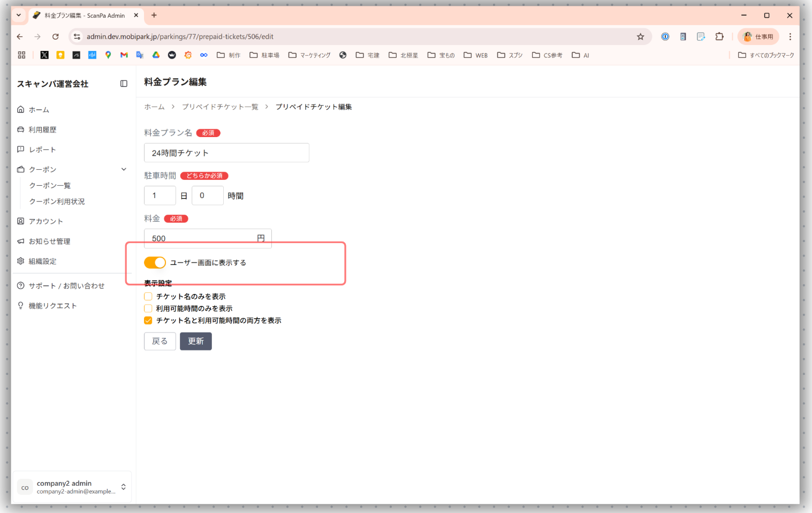Open 組織設定 settings in sidebar
The image size is (812, 513).
[42, 261]
